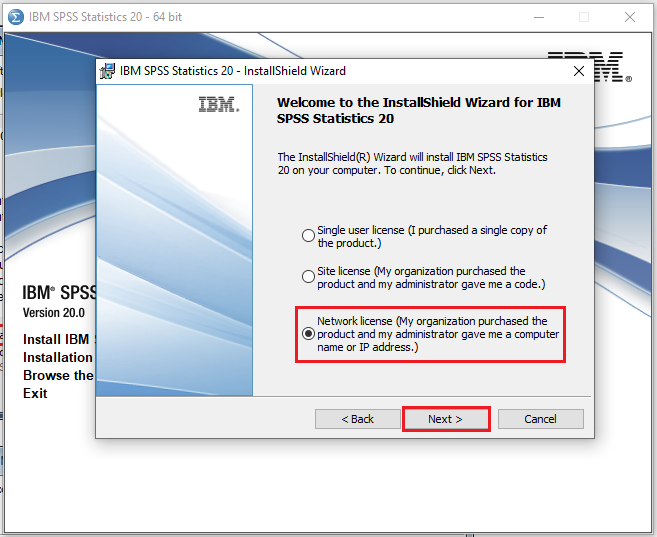Select the Network license radio button
657x537 pixels.
(308, 333)
